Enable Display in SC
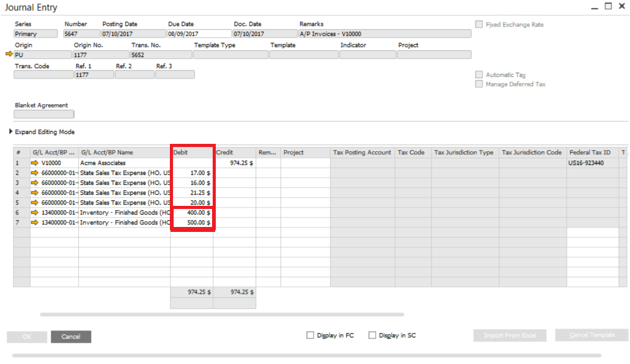630x364 pixels. point(372,335)
